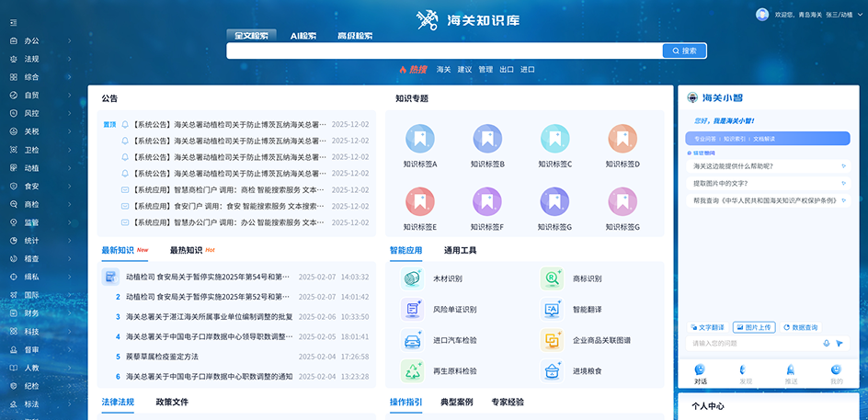Click the 图片上传 button
This screenshot has height=420, width=868.
[x=754, y=327]
